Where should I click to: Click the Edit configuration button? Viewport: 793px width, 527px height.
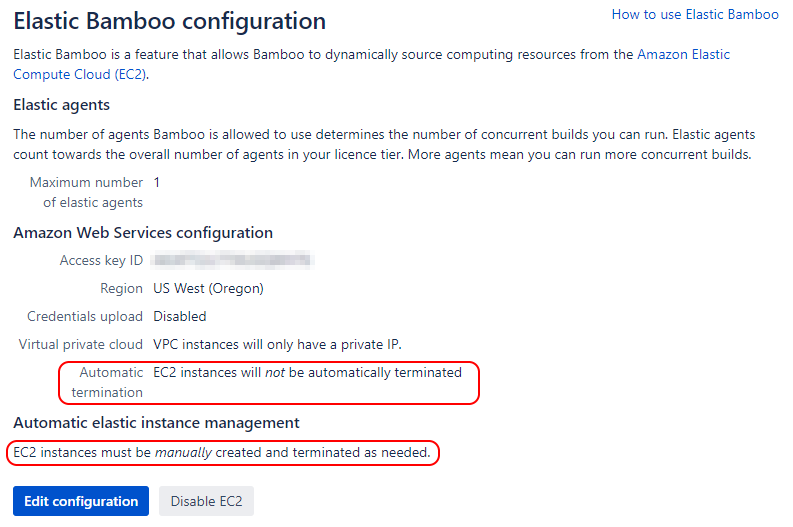pyautogui.click(x=81, y=501)
